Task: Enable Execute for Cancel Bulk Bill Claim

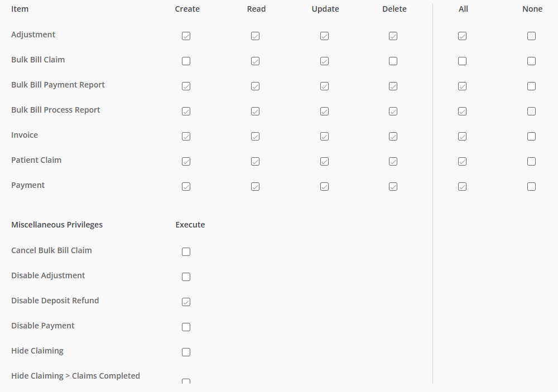Action: click(186, 252)
